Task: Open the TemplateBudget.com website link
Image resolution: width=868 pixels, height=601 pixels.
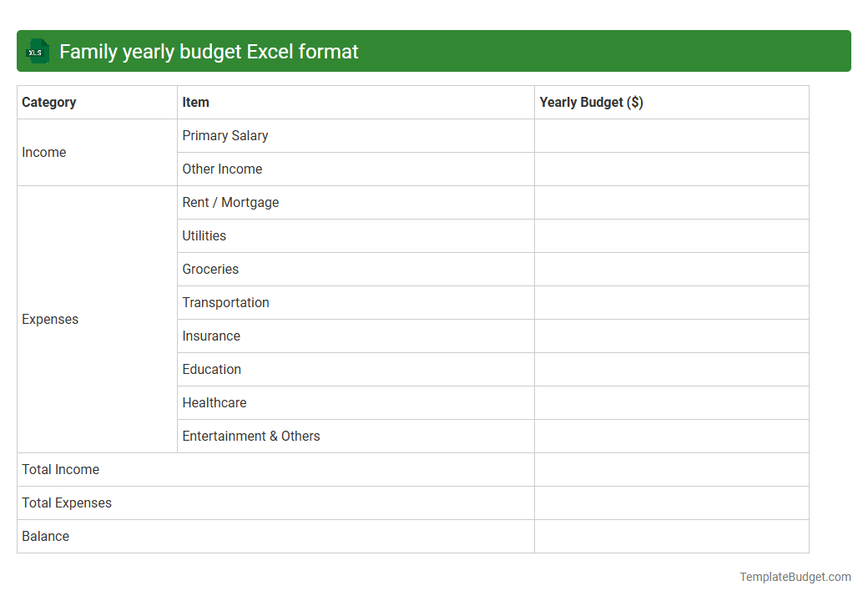Action: [796, 576]
